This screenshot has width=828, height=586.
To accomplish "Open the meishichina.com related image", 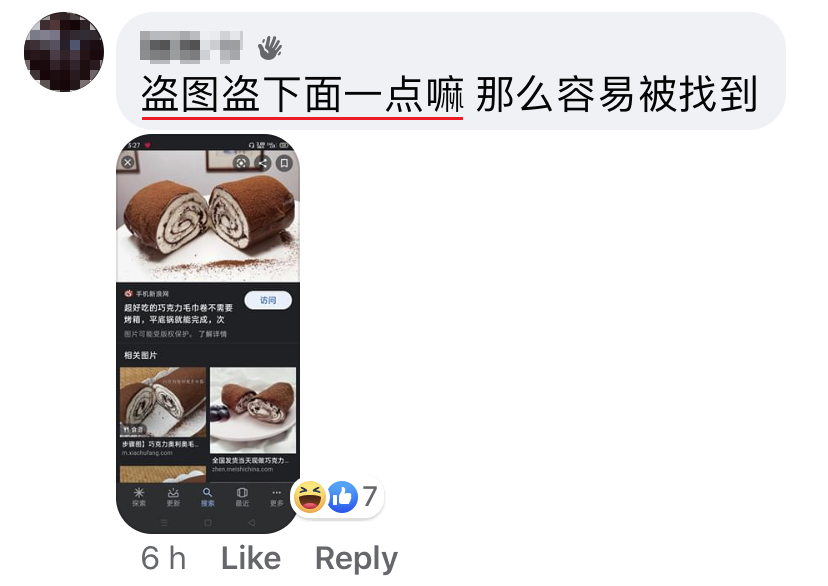I will [x=253, y=410].
